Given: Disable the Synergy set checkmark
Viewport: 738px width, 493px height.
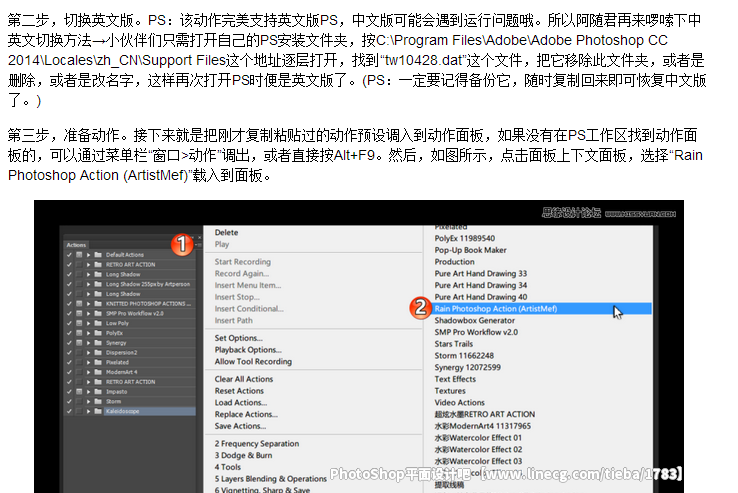Looking at the screenshot, I should [x=69, y=343].
